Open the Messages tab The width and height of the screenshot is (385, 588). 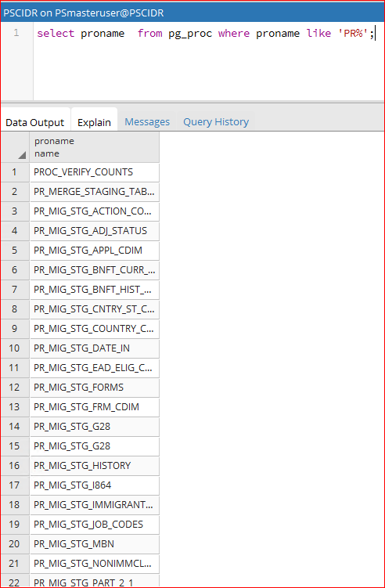tap(147, 122)
